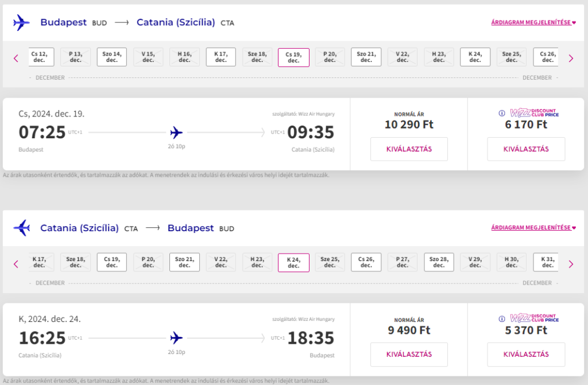This screenshot has width=588, height=385.
Task: Click the outbound flight airplane icon in the header
Action: tap(21, 23)
